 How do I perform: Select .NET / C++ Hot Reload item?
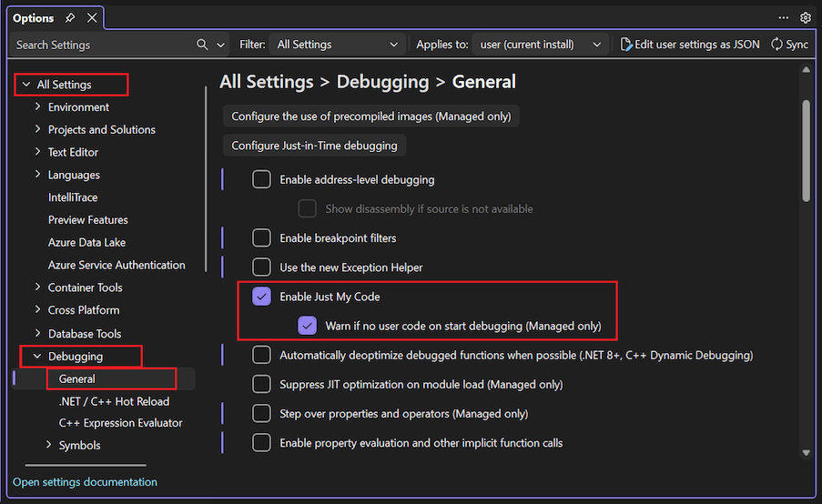114,401
